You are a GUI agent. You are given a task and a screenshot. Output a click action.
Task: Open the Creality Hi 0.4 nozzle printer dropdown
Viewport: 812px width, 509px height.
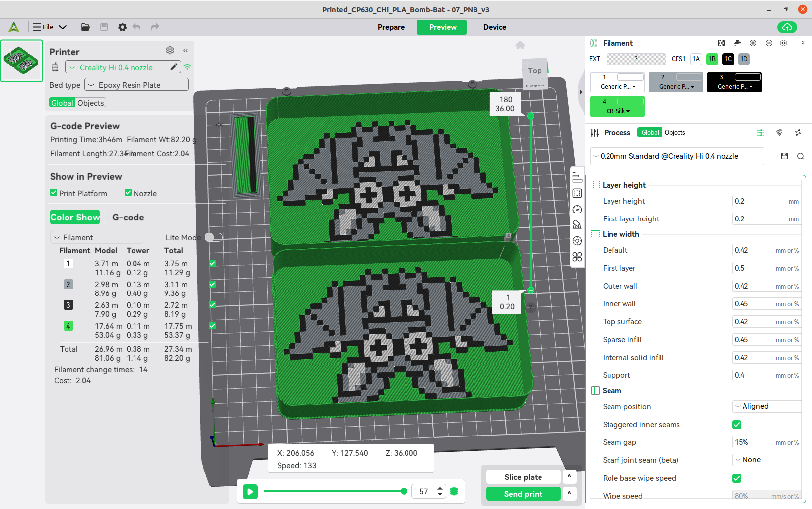point(116,67)
